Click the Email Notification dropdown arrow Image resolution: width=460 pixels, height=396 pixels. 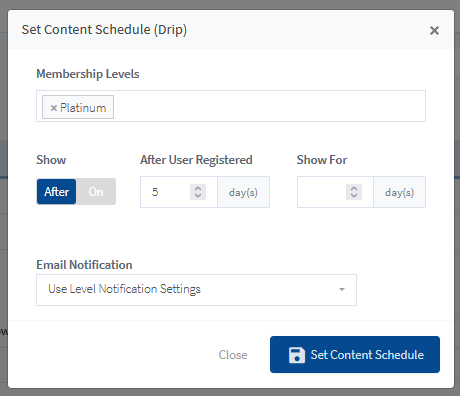pos(342,289)
